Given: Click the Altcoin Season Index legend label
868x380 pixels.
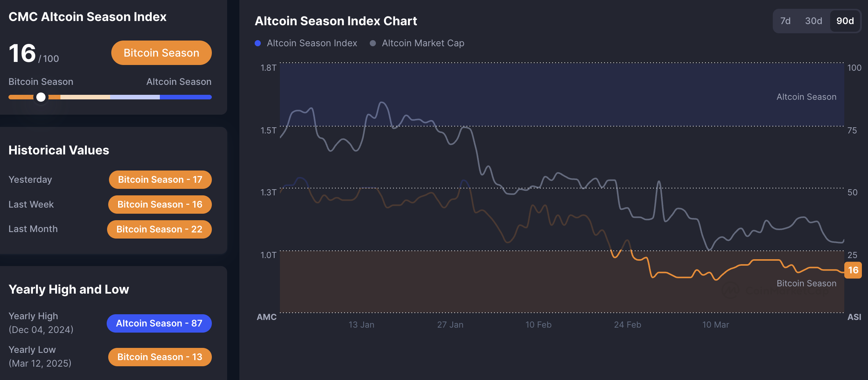Looking at the screenshot, I should 312,43.
